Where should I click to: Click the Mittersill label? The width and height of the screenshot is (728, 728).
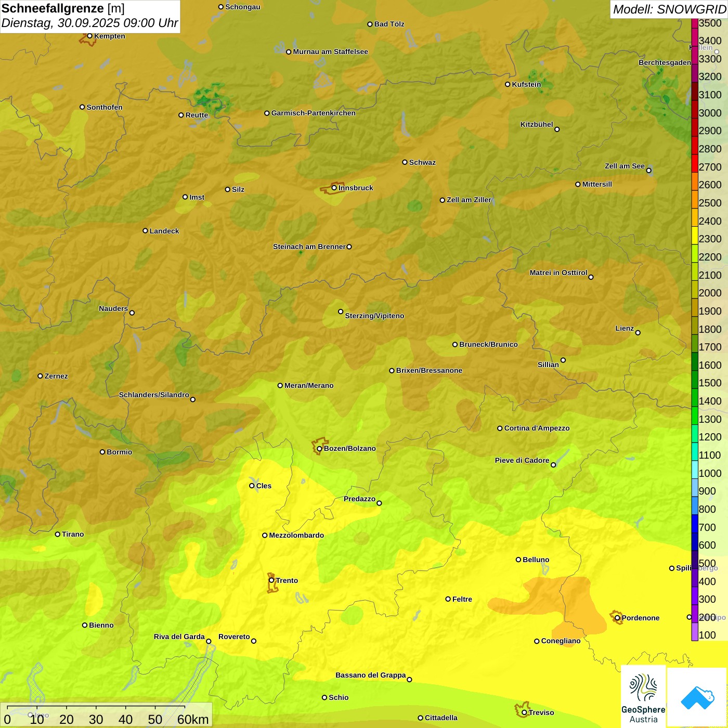coord(597,184)
